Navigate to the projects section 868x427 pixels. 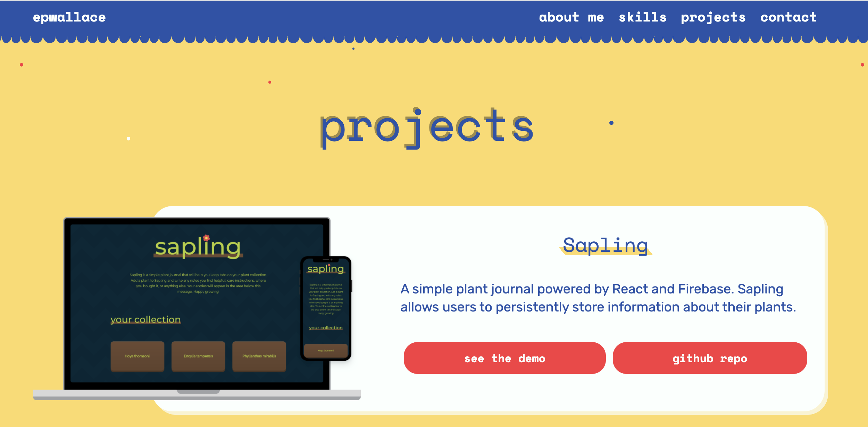click(x=714, y=17)
